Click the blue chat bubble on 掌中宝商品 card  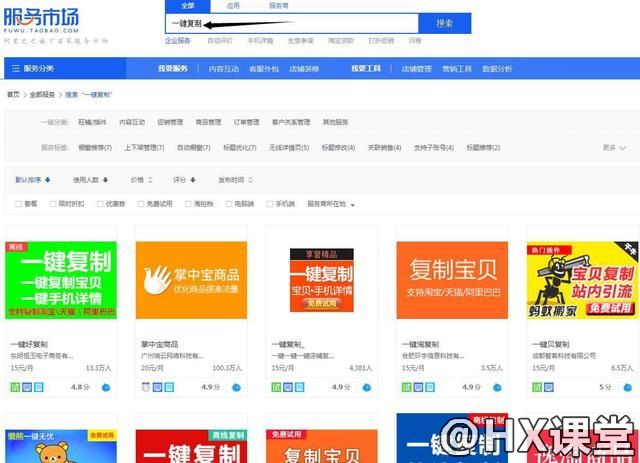click(236, 387)
